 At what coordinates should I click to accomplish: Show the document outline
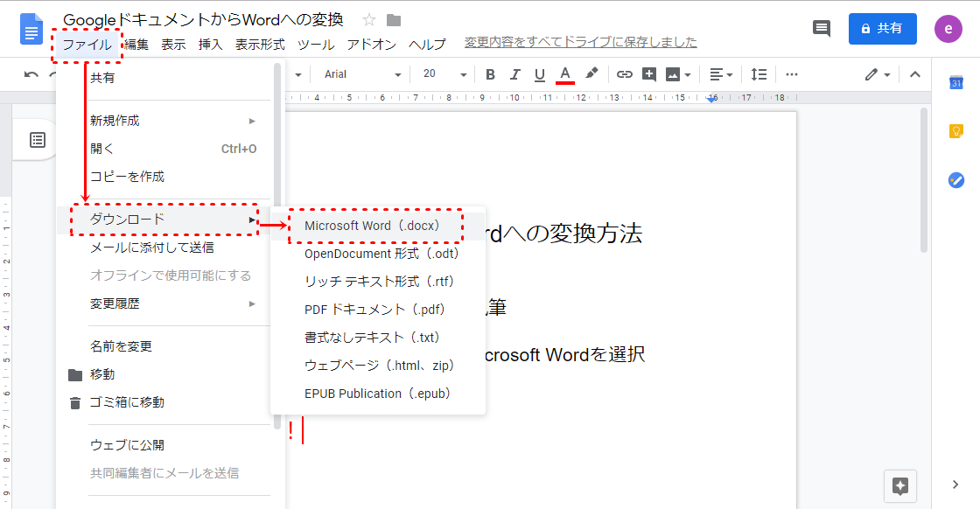38,140
